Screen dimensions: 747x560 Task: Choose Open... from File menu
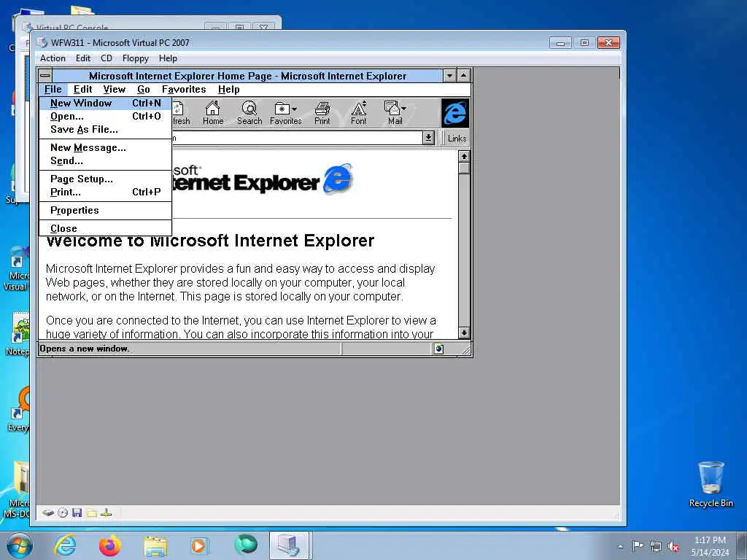coord(105,116)
